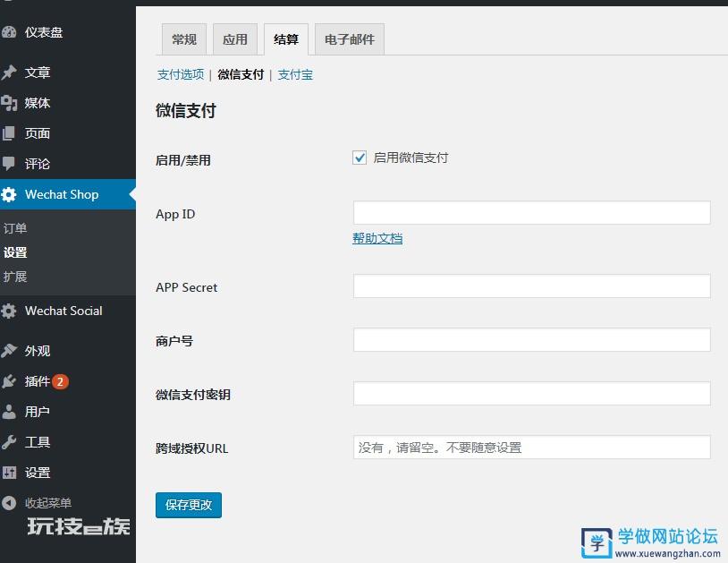Click the dashboard gauge icon
Screen dimensions: 728x563
9,32
